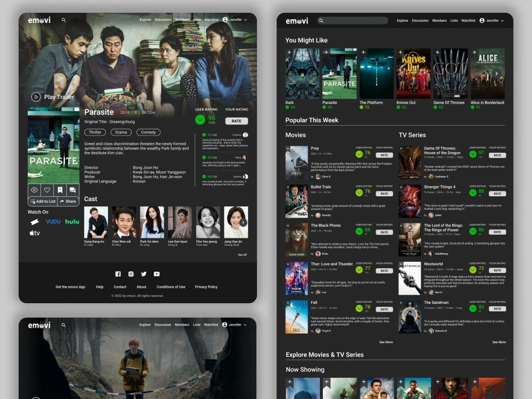532x399 pixels.
Task: Open the Conditions of Use footer link
Action: 171,287
